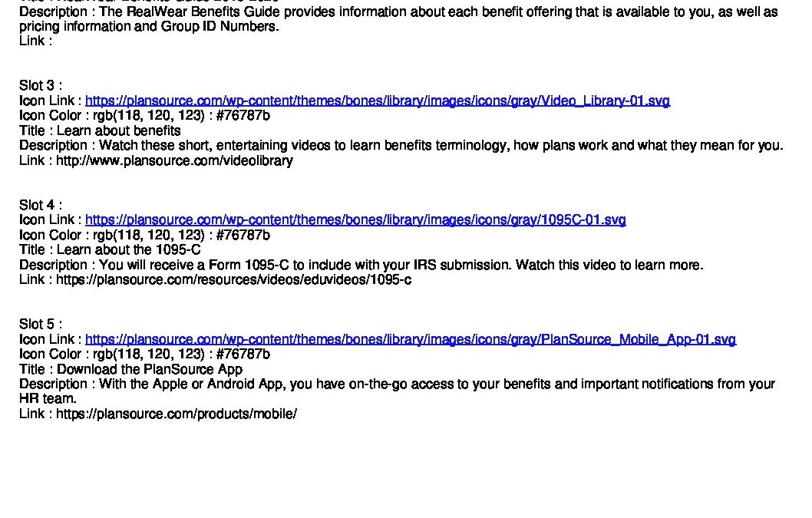The width and height of the screenshot is (812, 518).
Task: Select 'Title : Download the PlanSource App' line
Action: tap(130, 369)
